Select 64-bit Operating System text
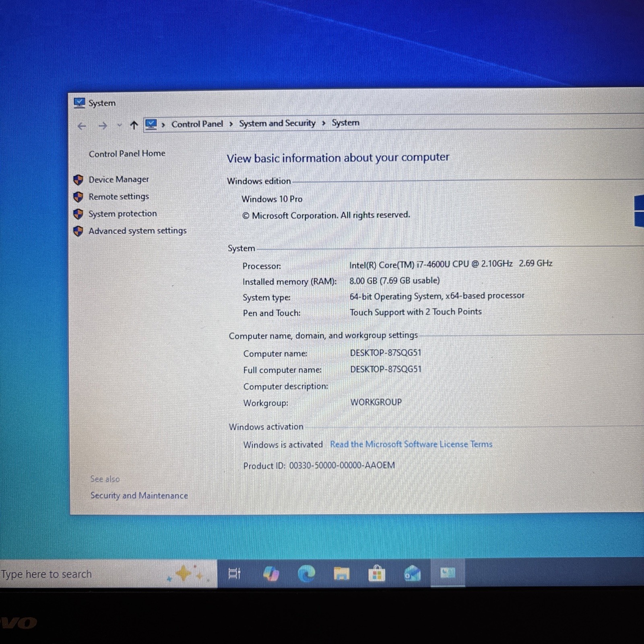644x644 pixels. point(437,296)
